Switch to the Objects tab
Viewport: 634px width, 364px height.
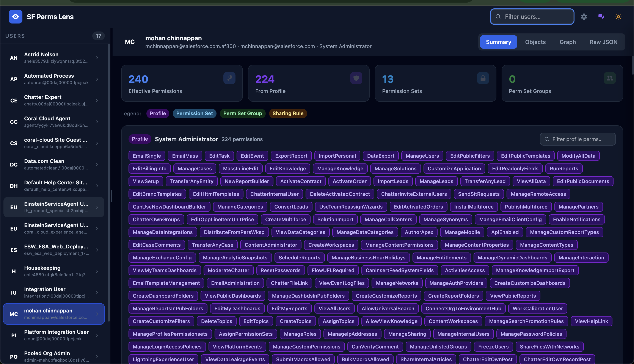pyautogui.click(x=535, y=42)
